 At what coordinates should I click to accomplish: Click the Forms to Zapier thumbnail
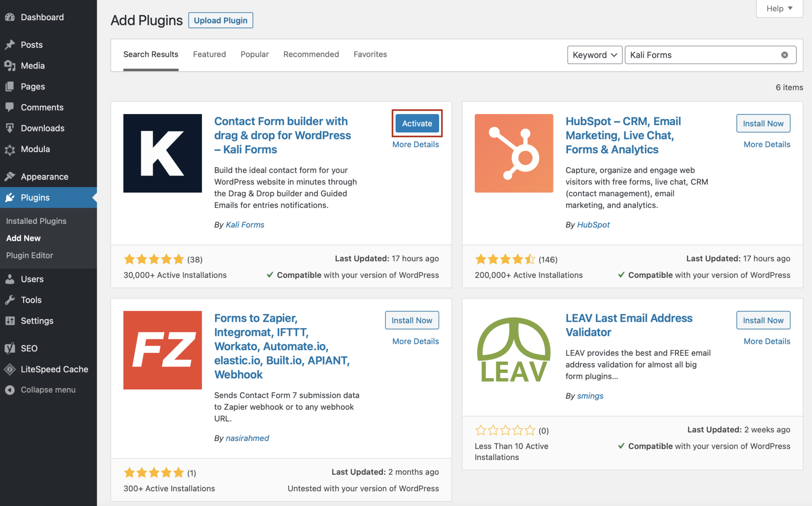tap(163, 350)
